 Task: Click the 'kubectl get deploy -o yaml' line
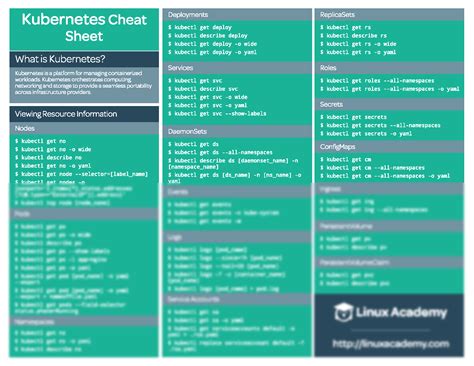click(x=213, y=52)
